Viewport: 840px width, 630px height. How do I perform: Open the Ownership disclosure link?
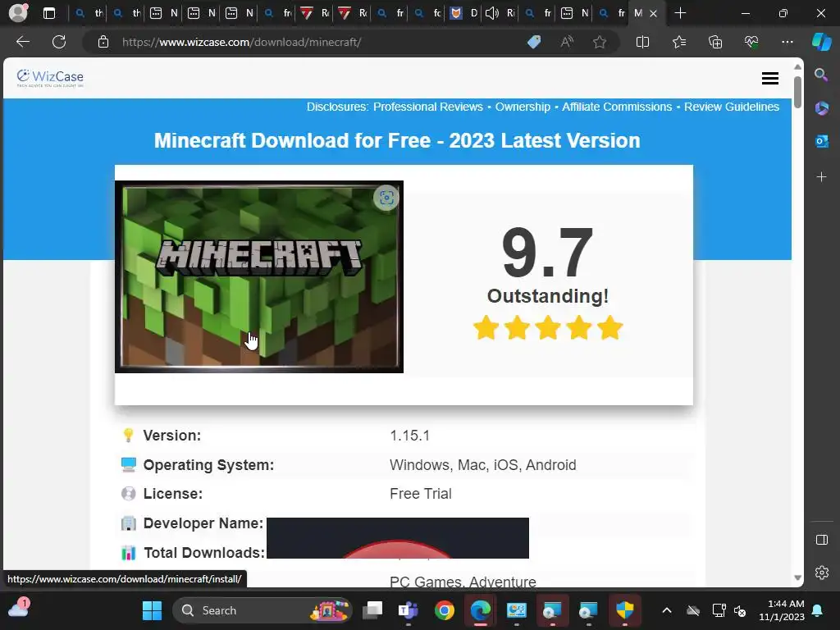point(523,107)
